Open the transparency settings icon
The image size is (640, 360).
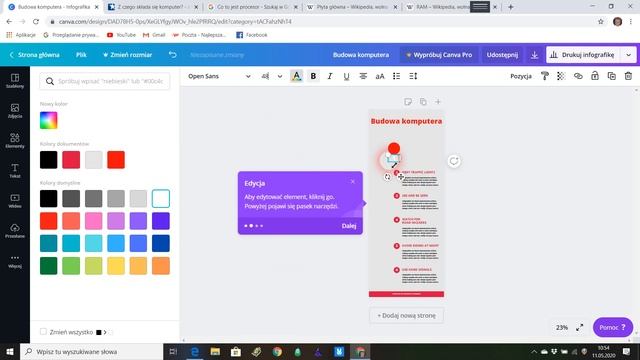point(561,76)
